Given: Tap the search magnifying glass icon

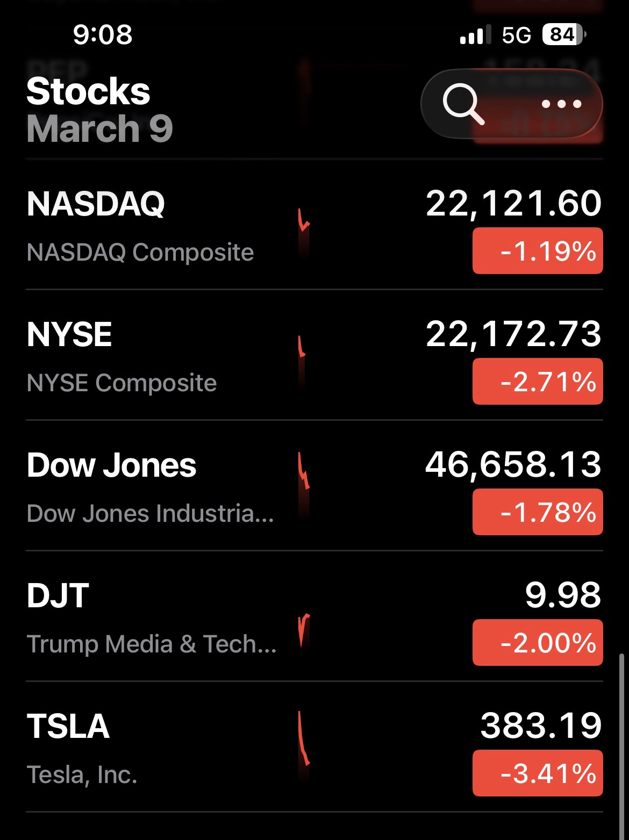Looking at the screenshot, I should pyautogui.click(x=463, y=104).
